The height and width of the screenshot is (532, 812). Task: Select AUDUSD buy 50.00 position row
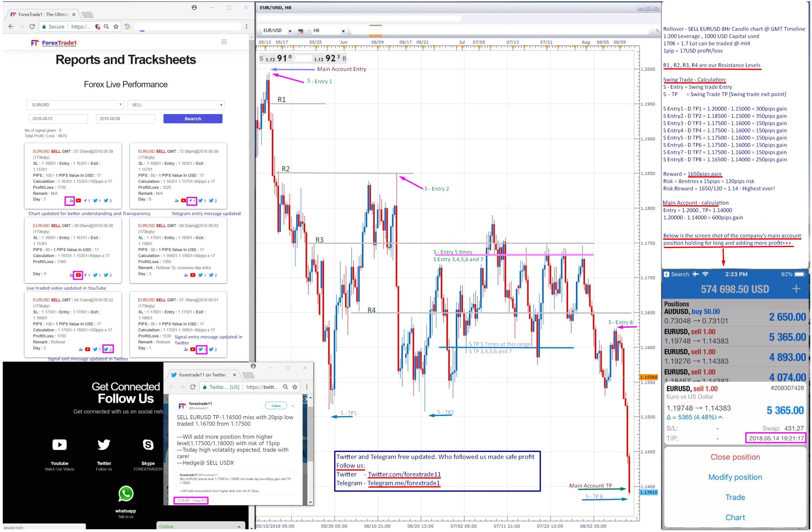tap(736, 317)
